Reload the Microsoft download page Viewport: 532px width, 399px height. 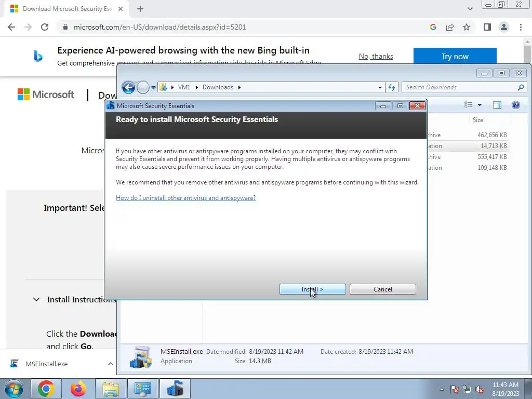(45, 27)
